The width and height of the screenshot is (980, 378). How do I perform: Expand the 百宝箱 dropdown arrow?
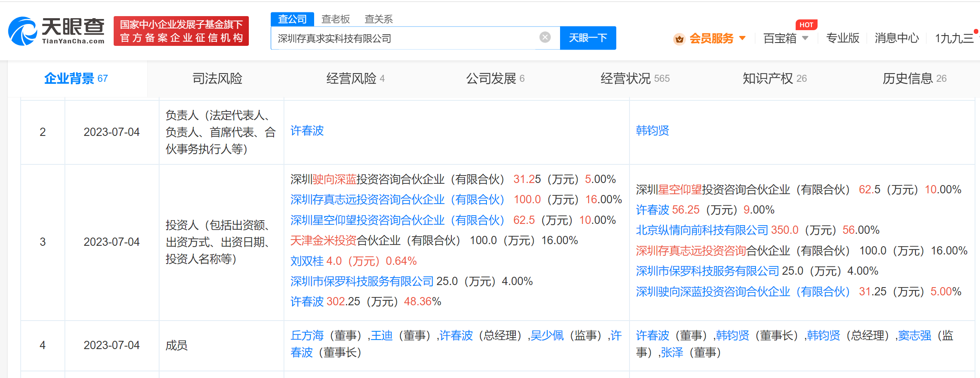tap(805, 38)
